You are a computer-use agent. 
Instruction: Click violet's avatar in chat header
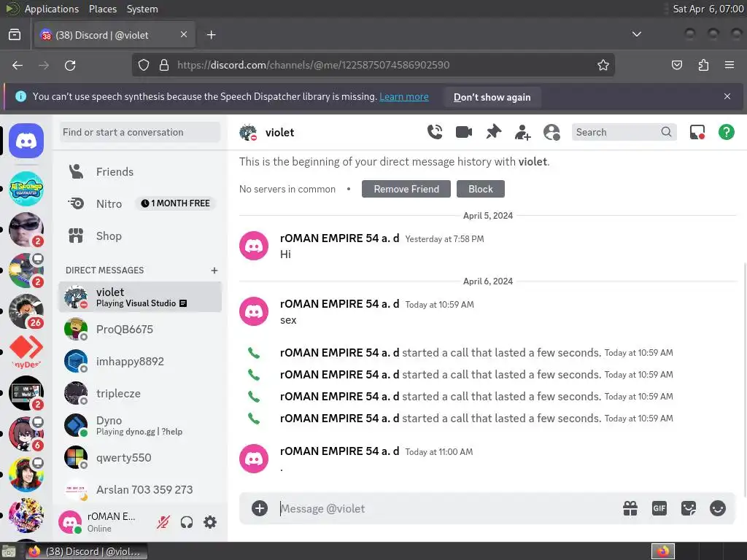coord(248,133)
